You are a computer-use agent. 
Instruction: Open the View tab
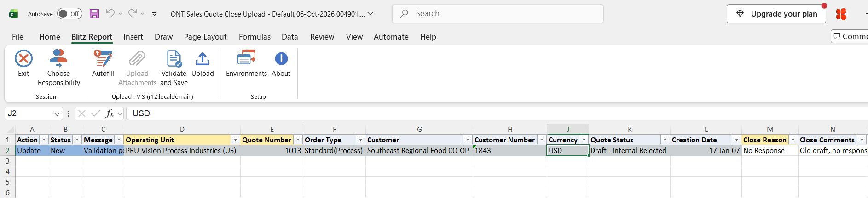pyautogui.click(x=354, y=37)
